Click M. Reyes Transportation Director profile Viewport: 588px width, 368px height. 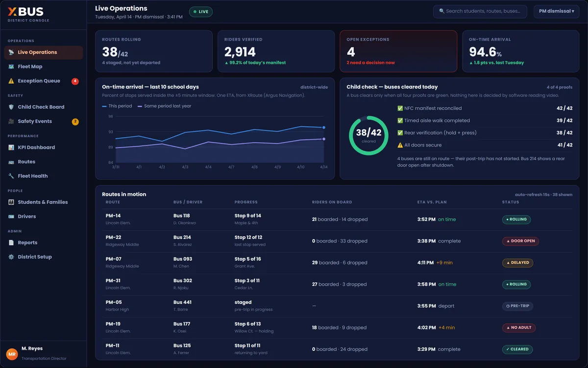[44, 353]
